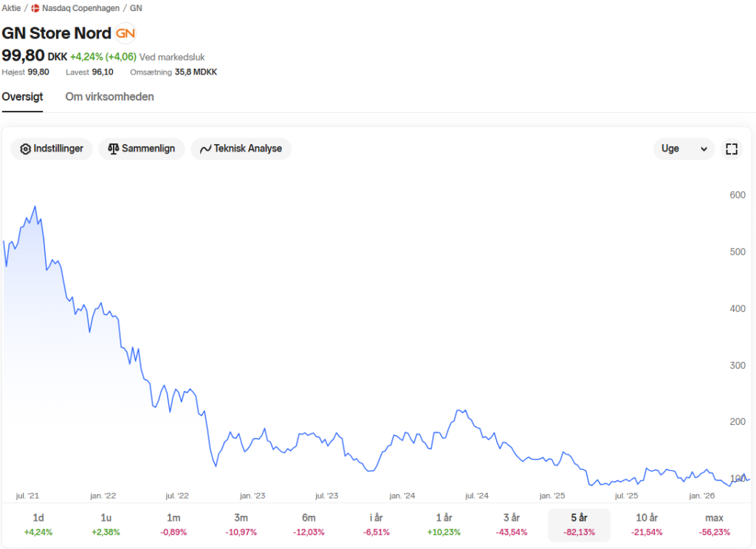Open Indstillinger chart settings
756x549 pixels.
pyautogui.click(x=52, y=149)
